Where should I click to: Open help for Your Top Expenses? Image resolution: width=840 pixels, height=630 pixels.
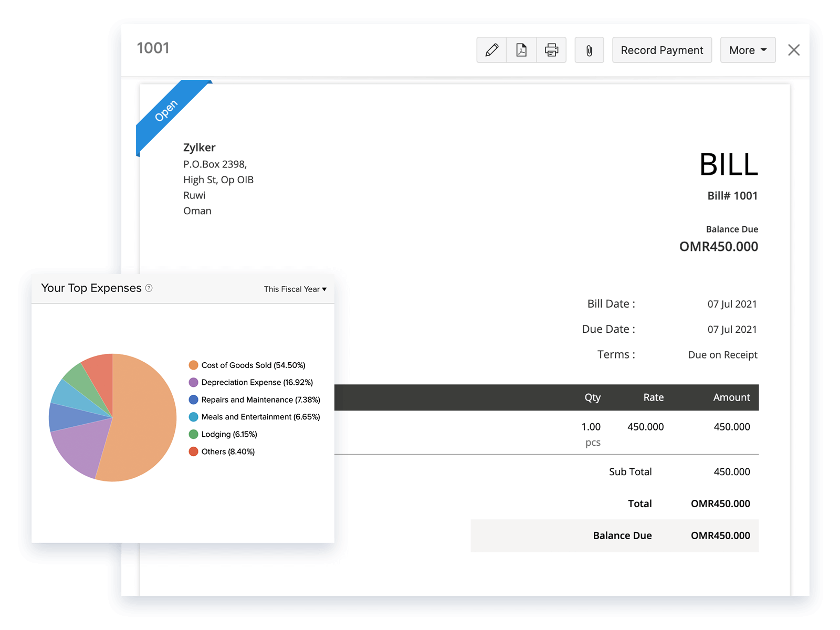(149, 288)
